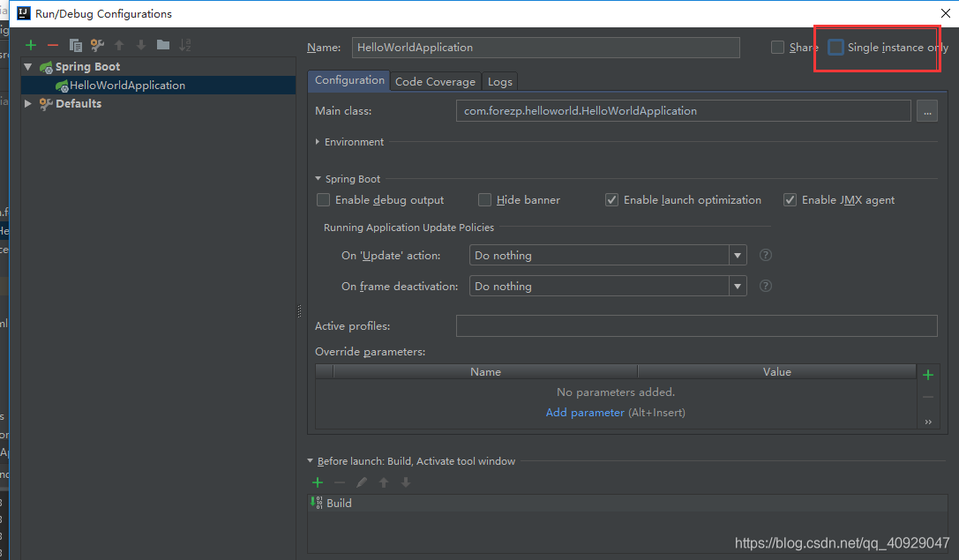Switch to the Code Coverage tab
This screenshot has height=560, width=959.
435,81
